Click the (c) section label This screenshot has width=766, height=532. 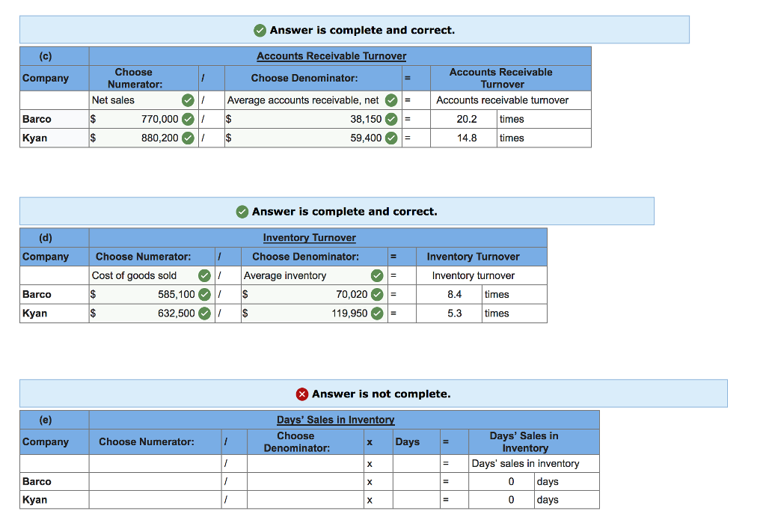pos(46,56)
